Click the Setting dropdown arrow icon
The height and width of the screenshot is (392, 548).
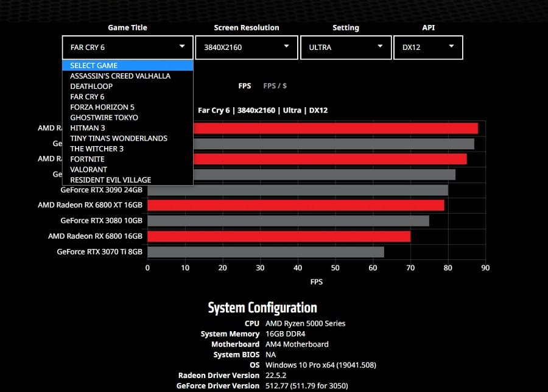[381, 47]
